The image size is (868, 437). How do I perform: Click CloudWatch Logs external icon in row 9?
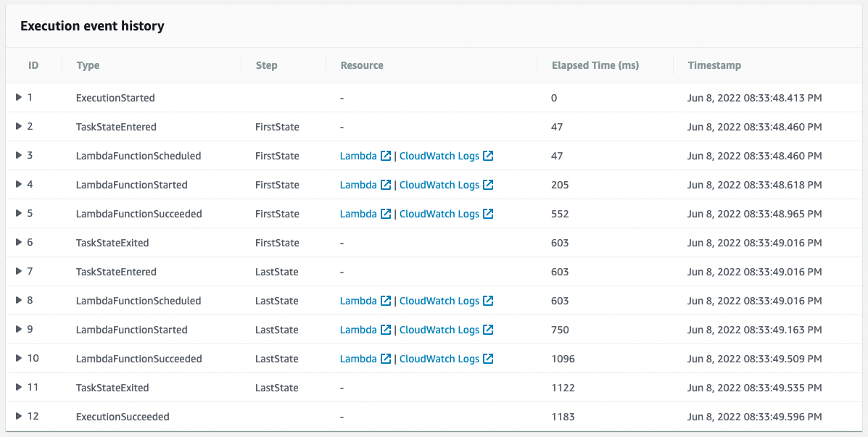[488, 330]
